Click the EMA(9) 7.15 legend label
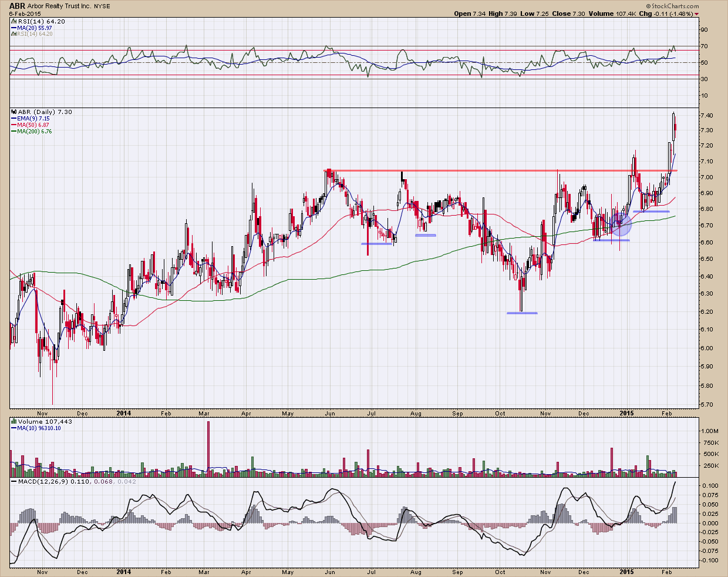The width and height of the screenshot is (728, 577). (33, 119)
